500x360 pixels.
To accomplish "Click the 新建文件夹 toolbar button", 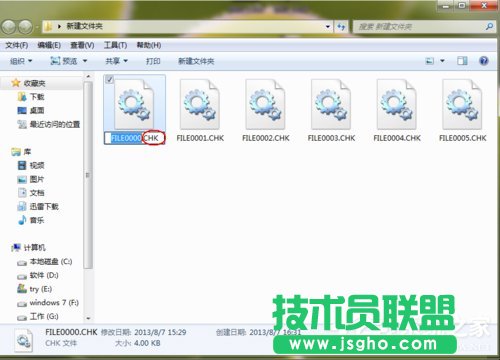I will [x=196, y=61].
